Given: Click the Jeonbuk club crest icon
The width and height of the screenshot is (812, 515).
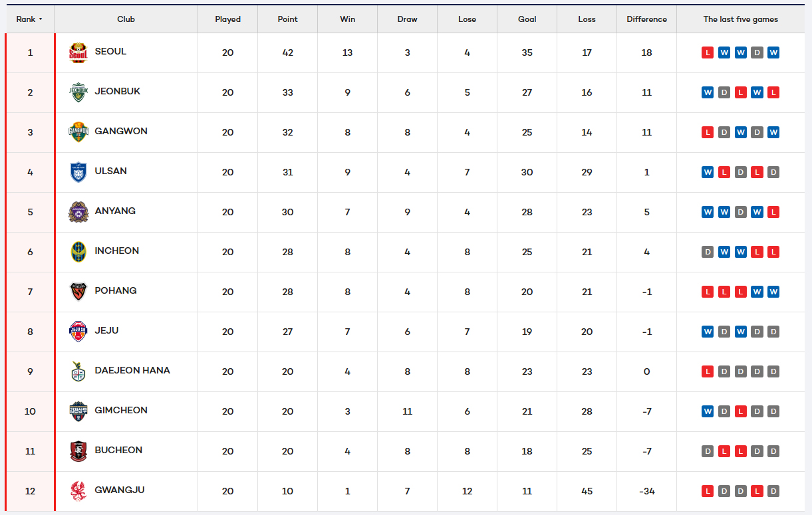Looking at the screenshot, I should pos(78,92).
